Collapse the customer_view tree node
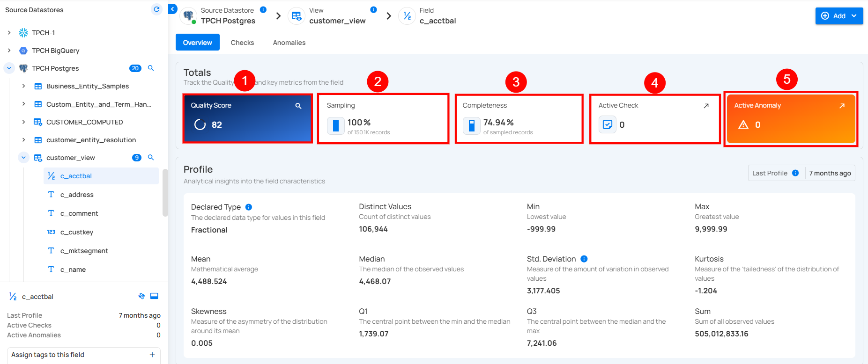Screen dimensions: 868x364 [23, 158]
